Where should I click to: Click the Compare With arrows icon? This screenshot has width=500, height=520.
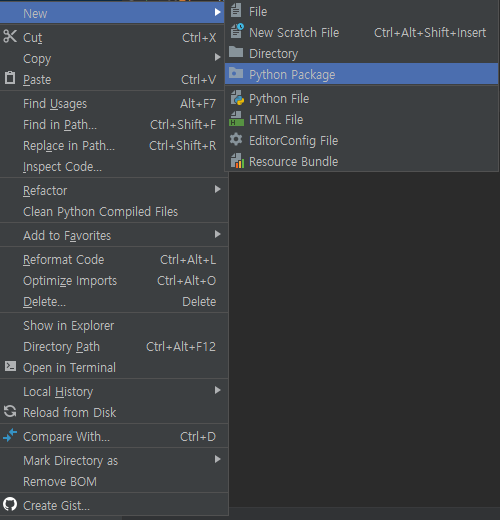tap(10, 435)
